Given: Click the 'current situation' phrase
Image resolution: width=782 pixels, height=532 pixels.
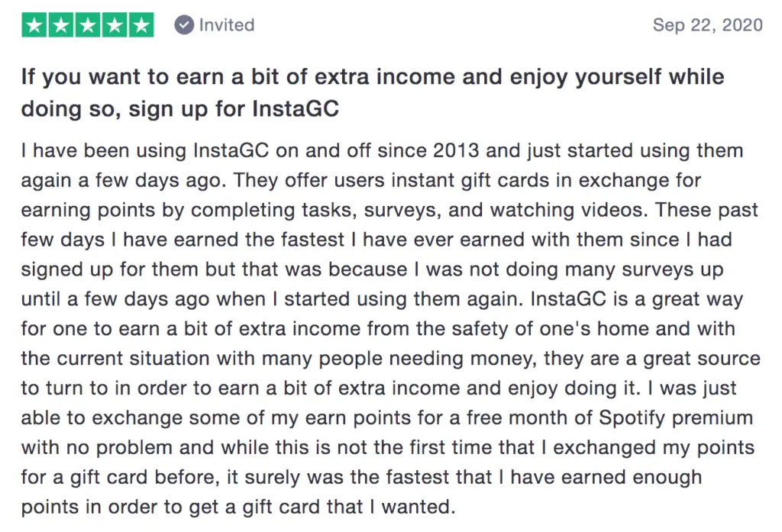Looking at the screenshot, I should coord(133,359).
